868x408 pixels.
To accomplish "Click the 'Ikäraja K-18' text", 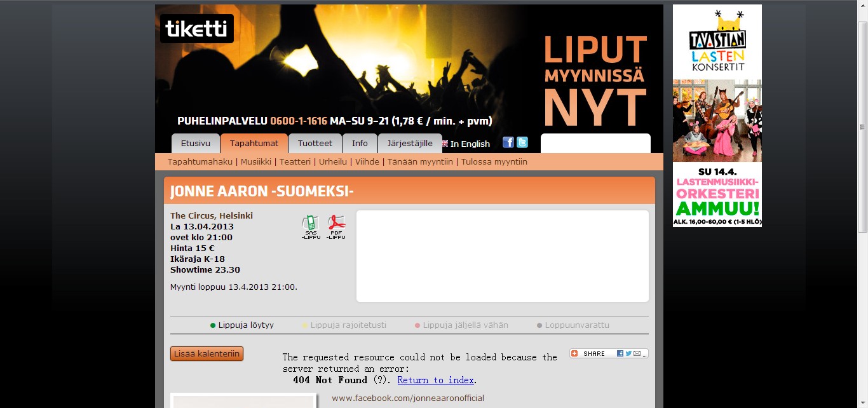I will pyautogui.click(x=198, y=259).
